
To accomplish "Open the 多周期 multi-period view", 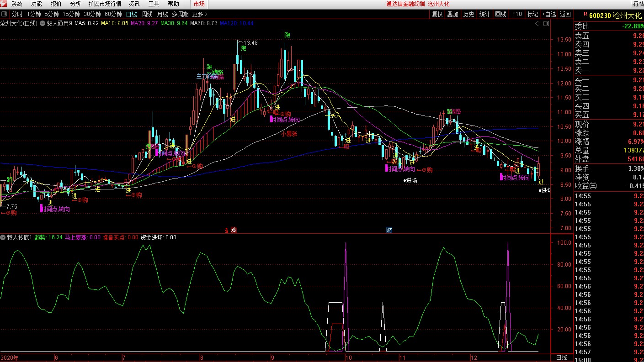I will tap(180, 14).
